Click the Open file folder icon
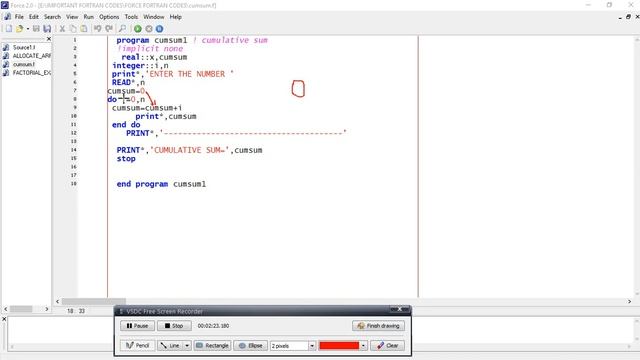640x360 pixels. 19,29
